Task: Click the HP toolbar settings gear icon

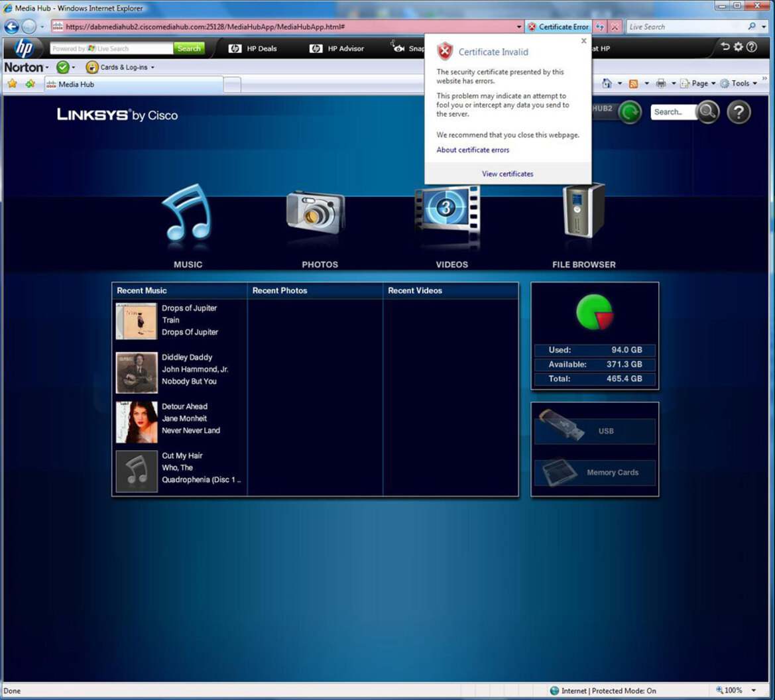Action: 739,47
